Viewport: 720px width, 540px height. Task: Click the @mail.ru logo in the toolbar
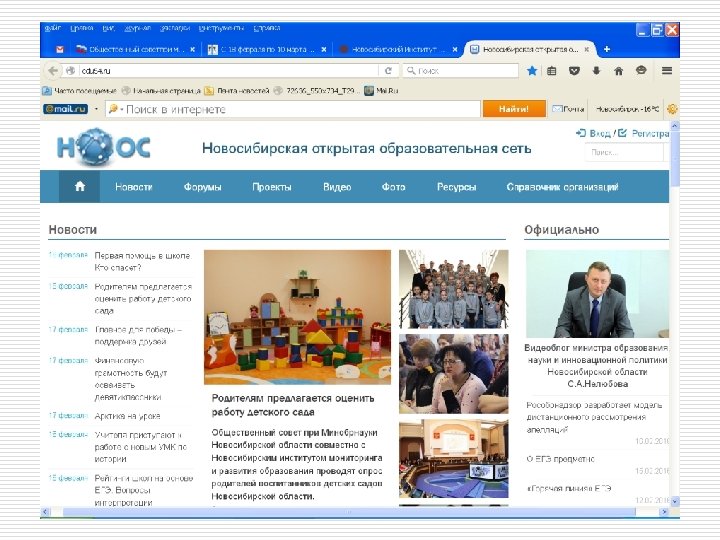tap(65, 109)
